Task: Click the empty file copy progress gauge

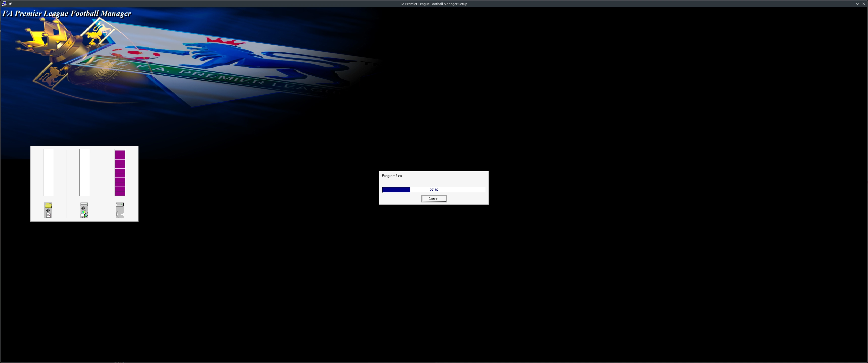Action: coord(48,172)
